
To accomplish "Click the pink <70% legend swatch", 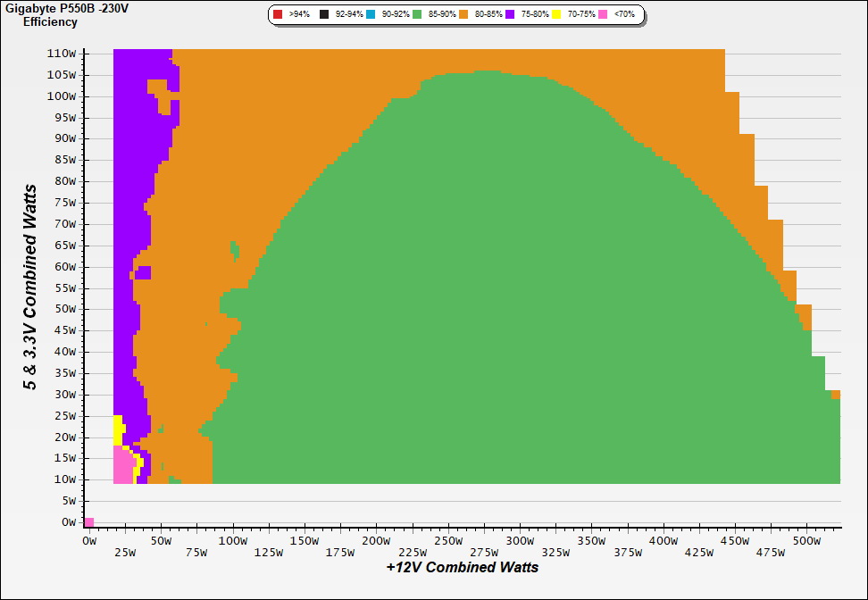I will click(602, 15).
